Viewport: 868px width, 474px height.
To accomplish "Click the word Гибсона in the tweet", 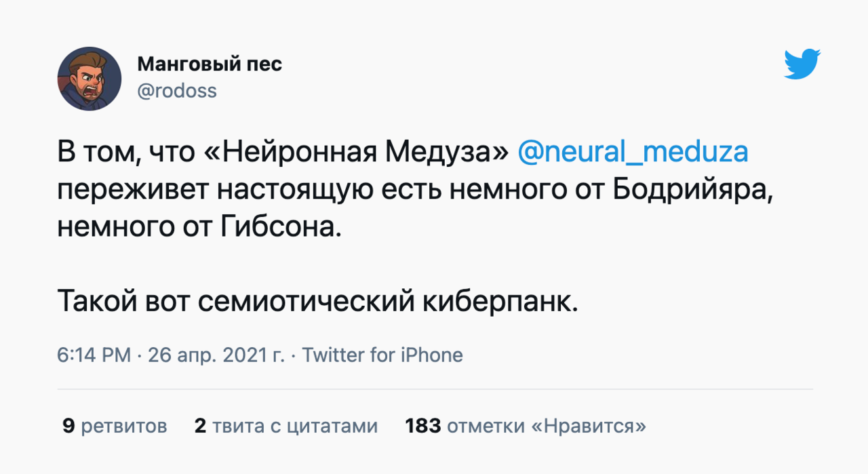I will 279,226.
